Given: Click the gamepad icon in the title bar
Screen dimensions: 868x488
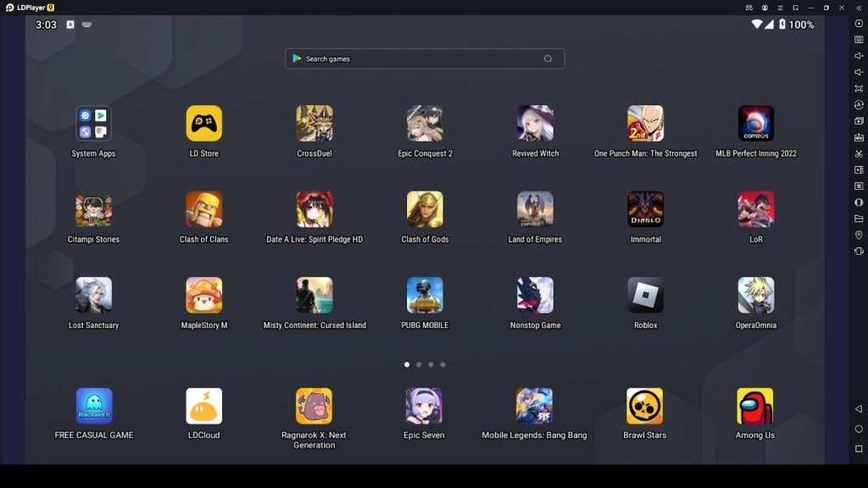Looking at the screenshot, I should [x=748, y=8].
